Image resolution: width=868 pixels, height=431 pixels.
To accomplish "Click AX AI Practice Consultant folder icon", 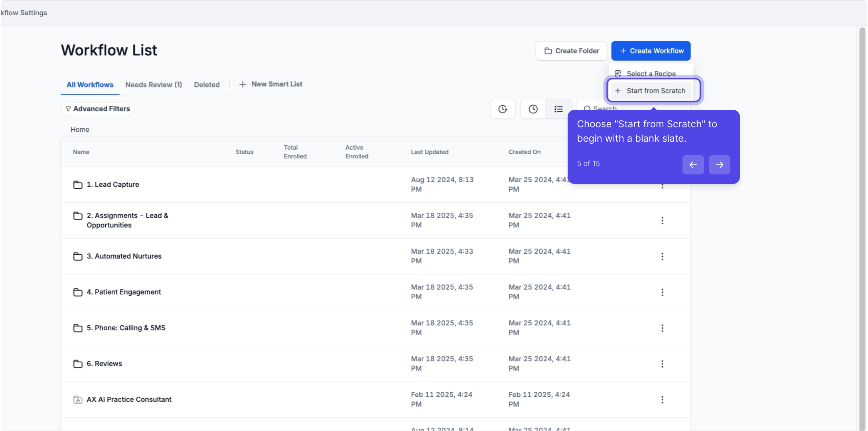I will [x=78, y=399].
